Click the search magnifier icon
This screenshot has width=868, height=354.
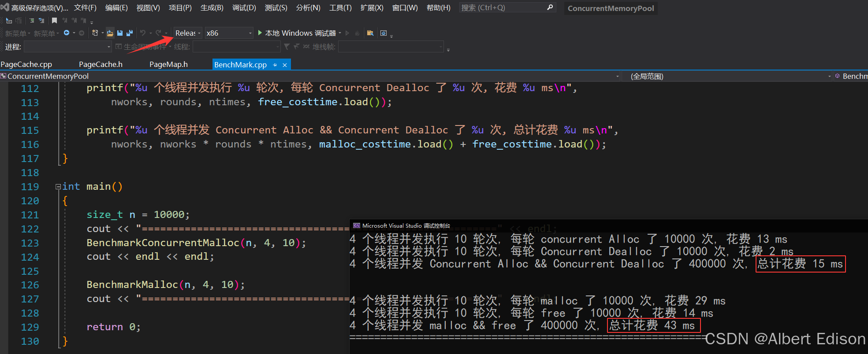click(550, 7)
